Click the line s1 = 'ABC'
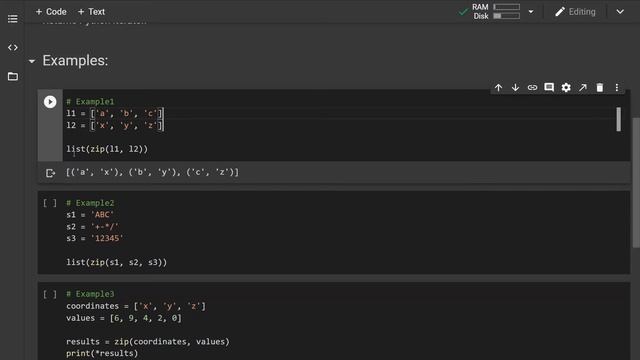The height and width of the screenshot is (360, 640). click(x=90, y=215)
